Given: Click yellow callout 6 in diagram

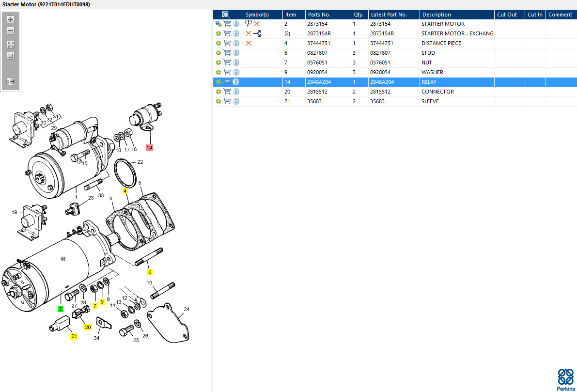Looking at the screenshot, I should (x=150, y=272).
